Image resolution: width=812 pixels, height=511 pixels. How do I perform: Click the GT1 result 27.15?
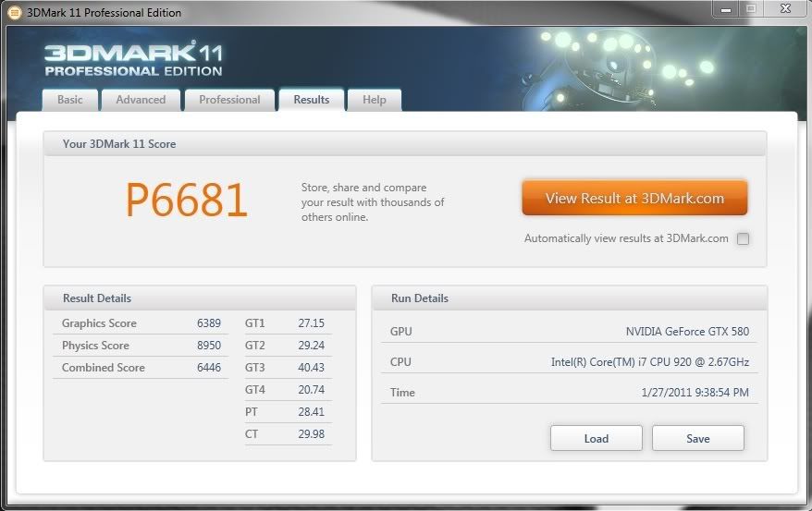click(312, 323)
